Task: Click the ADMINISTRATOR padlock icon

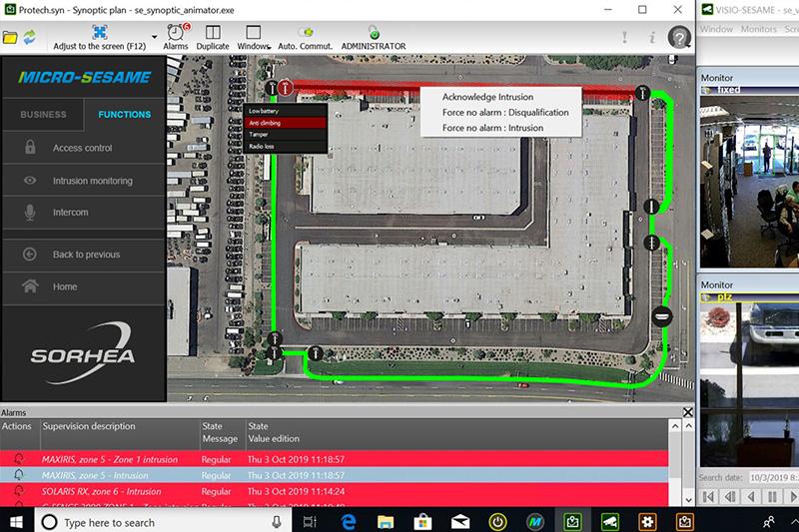Action: [x=373, y=33]
